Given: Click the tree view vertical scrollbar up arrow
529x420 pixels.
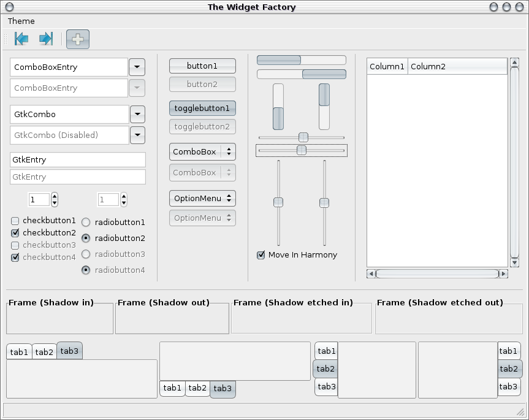Looking at the screenshot, I should pos(514,63).
